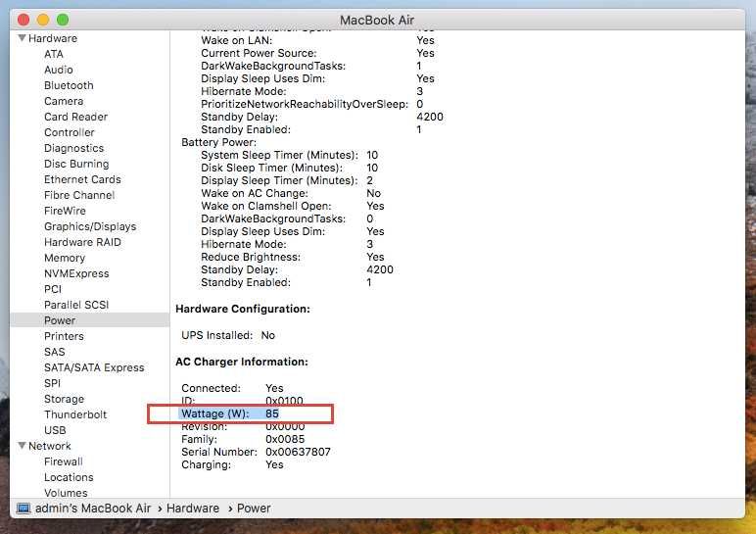756x534 pixels.
Task: Show Memory information
Action: coord(64,258)
